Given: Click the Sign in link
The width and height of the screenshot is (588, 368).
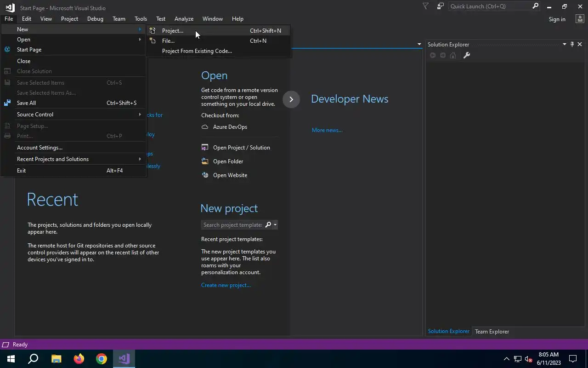Looking at the screenshot, I should (x=557, y=19).
